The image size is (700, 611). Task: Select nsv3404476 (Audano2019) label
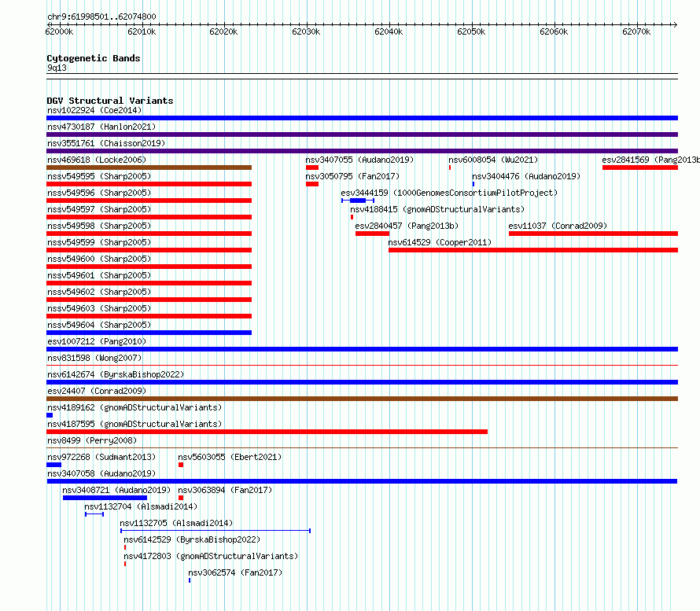click(x=526, y=176)
